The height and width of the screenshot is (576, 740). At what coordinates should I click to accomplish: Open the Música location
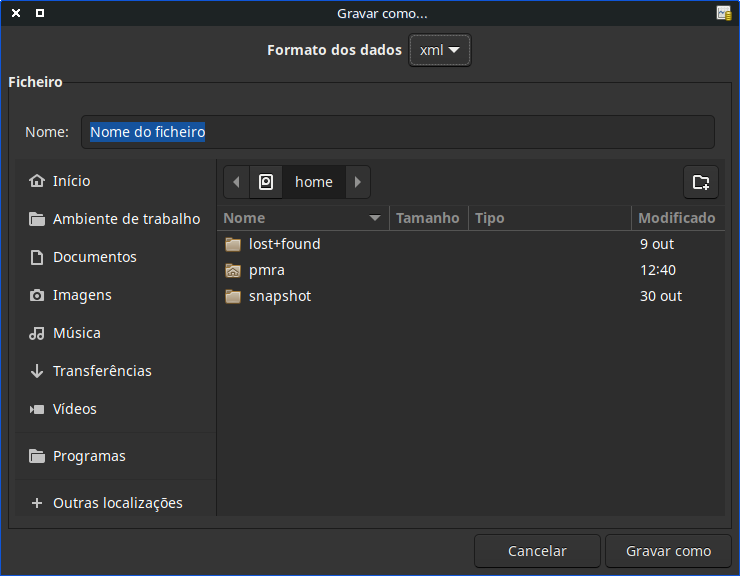[x=116, y=333]
